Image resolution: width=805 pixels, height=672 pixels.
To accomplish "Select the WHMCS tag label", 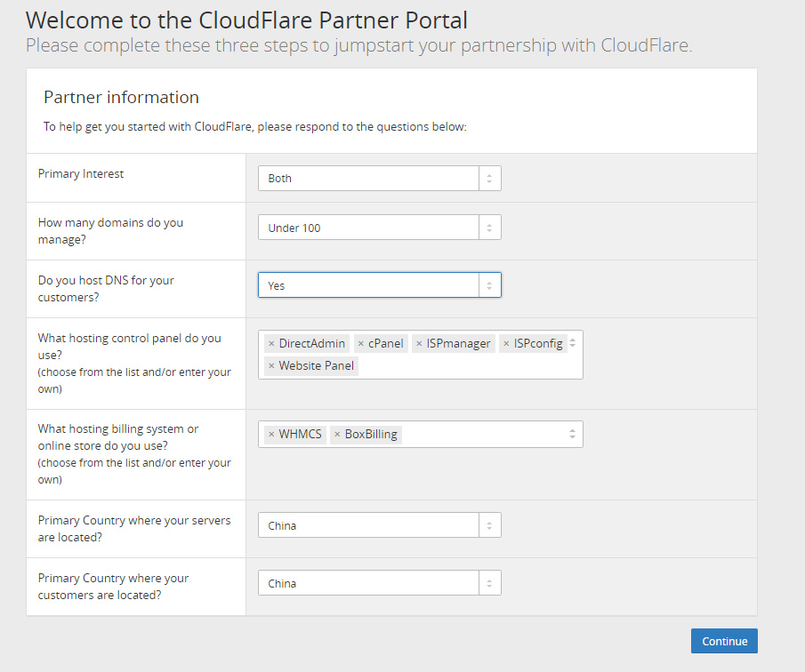I will pos(300,434).
